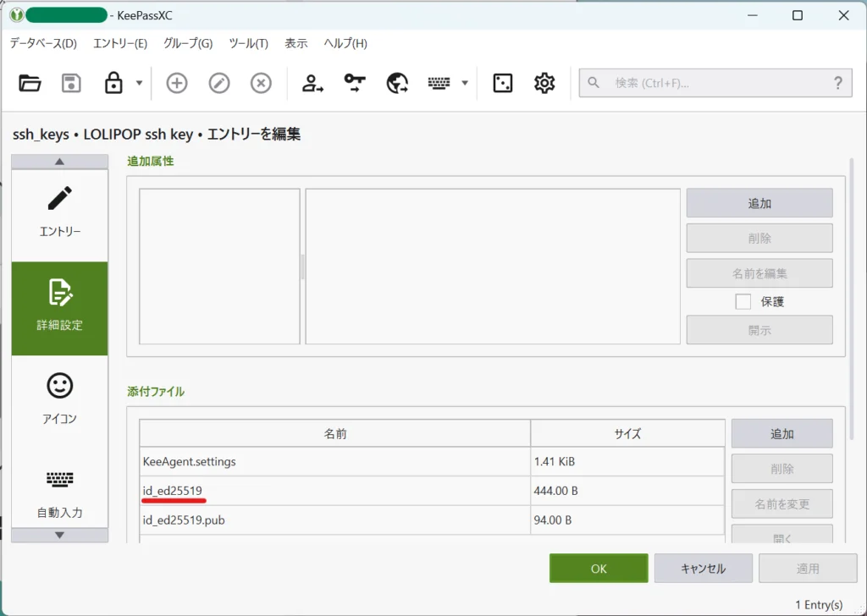The width and height of the screenshot is (867, 616).
Task: Open the 自動入力 keyboard section
Action: [60, 493]
